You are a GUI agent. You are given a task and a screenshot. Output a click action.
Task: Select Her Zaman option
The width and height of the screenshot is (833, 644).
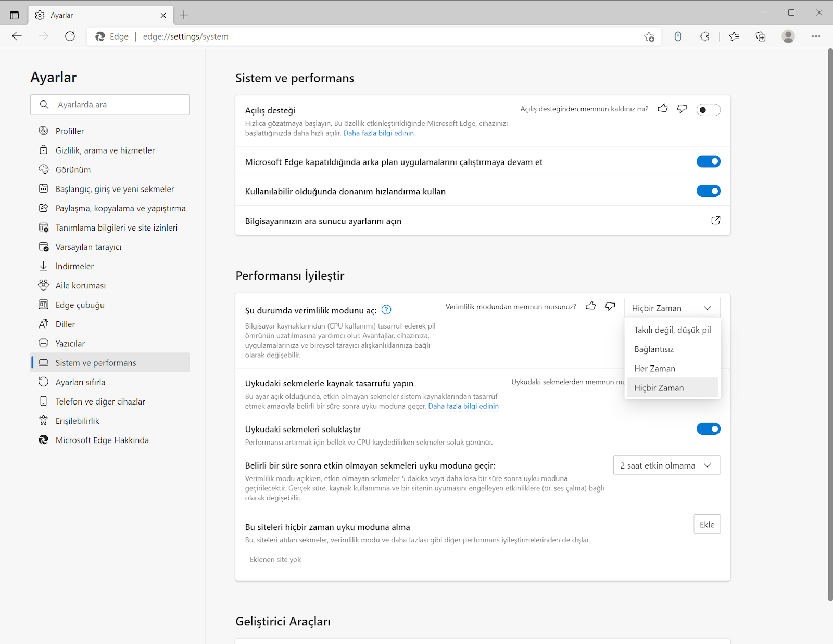pyautogui.click(x=673, y=368)
